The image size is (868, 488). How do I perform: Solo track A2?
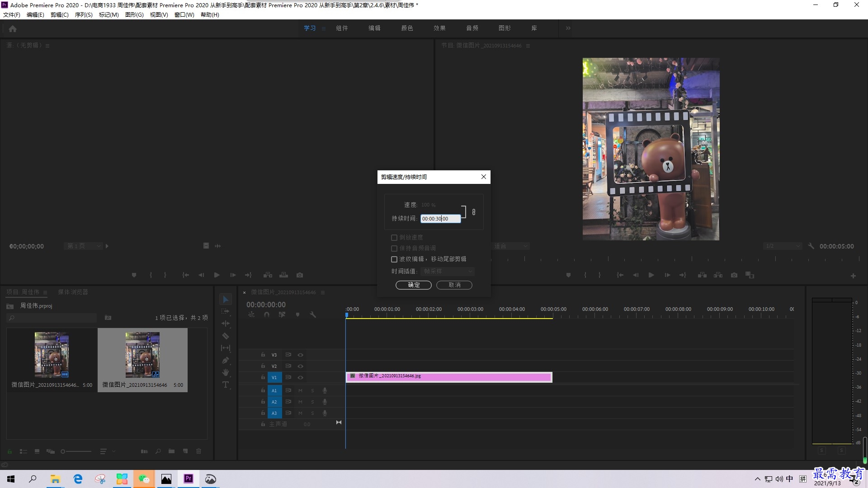click(x=312, y=402)
